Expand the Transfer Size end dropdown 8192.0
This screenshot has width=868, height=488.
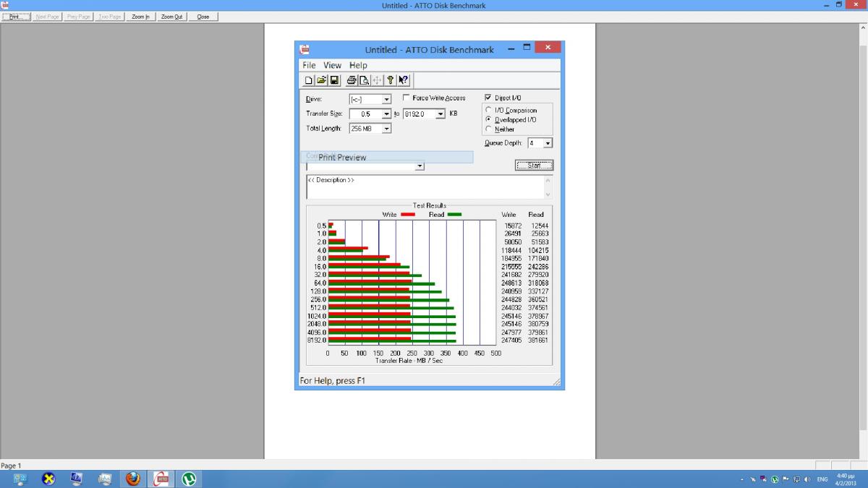coord(441,114)
